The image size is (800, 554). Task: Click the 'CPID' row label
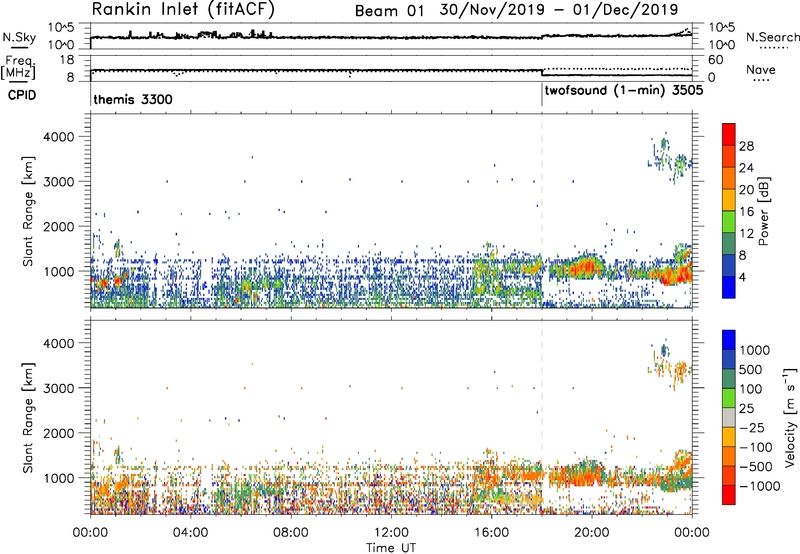coord(22,95)
